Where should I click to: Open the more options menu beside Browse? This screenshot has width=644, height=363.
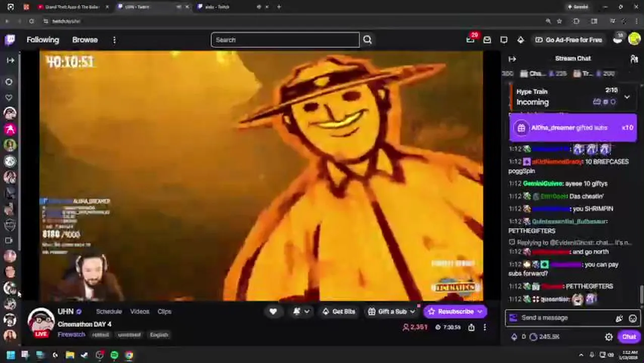114,40
